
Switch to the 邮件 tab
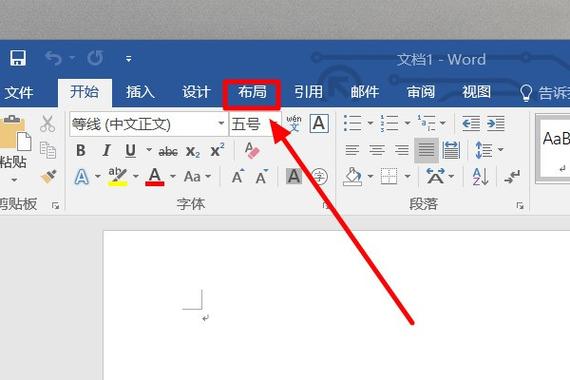tap(365, 92)
